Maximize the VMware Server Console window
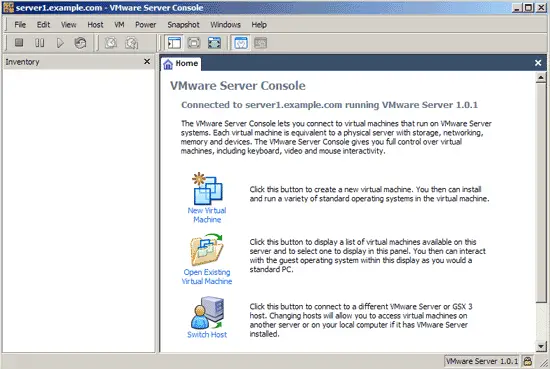 pos(529,7)
